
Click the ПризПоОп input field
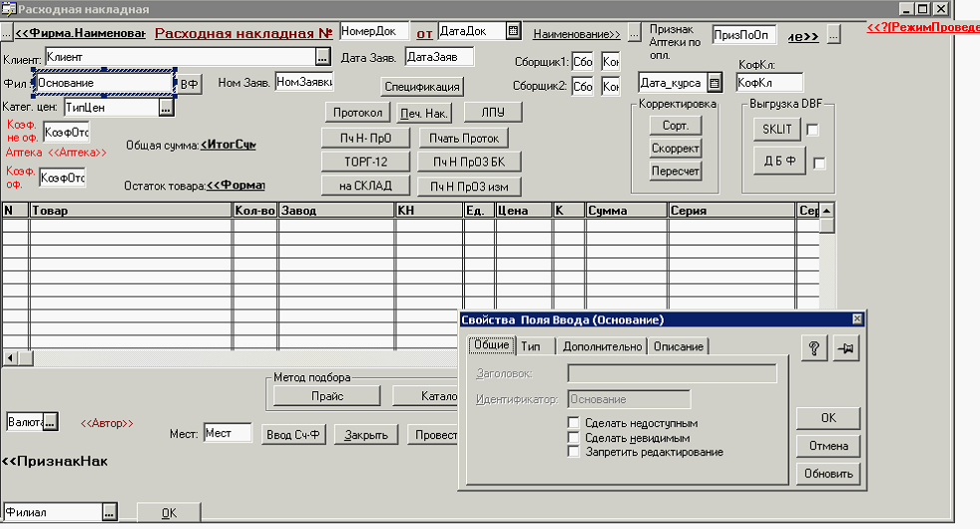(744, 34)
